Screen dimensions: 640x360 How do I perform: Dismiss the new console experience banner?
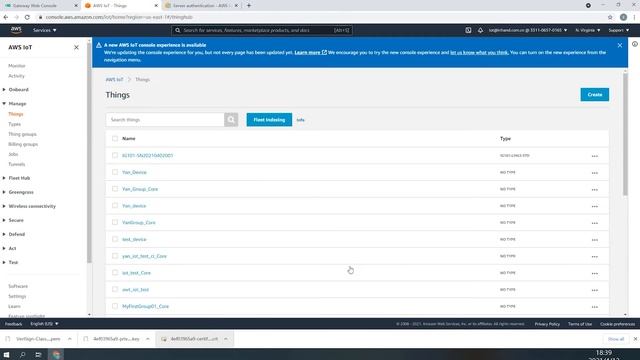620,45
